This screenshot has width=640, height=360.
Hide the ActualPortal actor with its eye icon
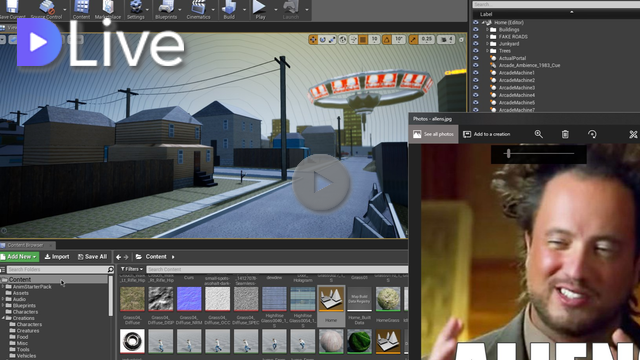coord(476,58)
